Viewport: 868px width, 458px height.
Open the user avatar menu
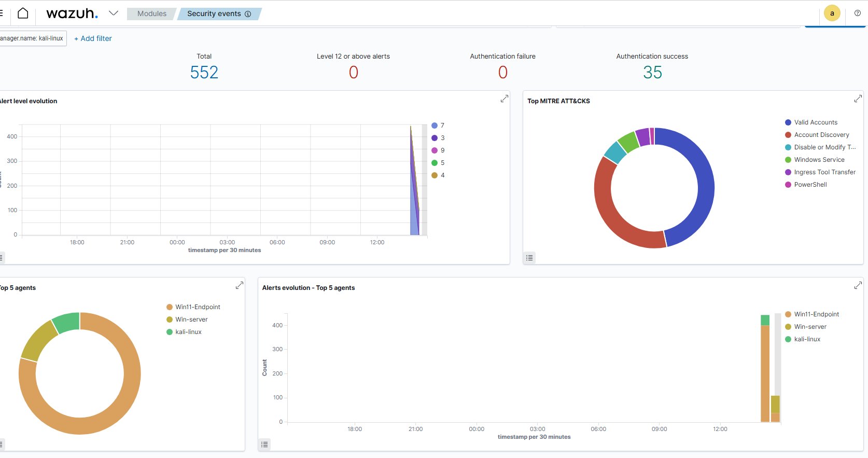[832, 13]
